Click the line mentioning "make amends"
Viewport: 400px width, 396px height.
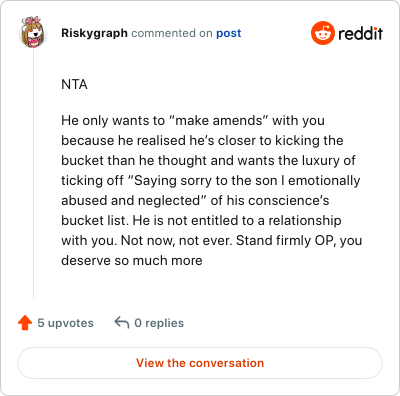coord(193,120)
